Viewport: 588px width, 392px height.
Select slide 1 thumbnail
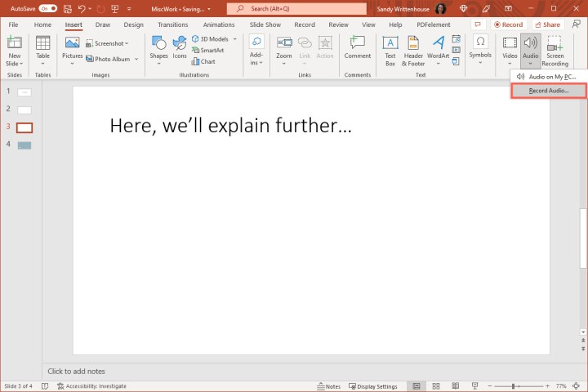(24, 92)
